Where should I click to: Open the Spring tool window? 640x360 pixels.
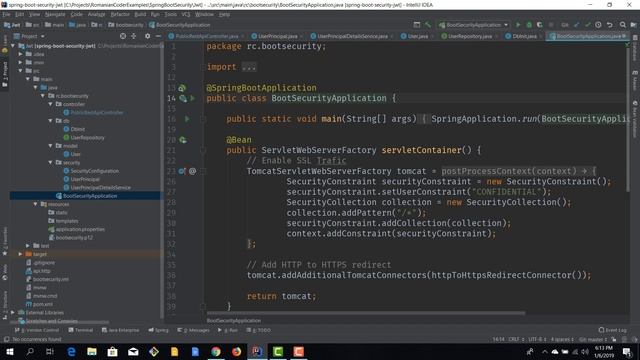point(159,330)
